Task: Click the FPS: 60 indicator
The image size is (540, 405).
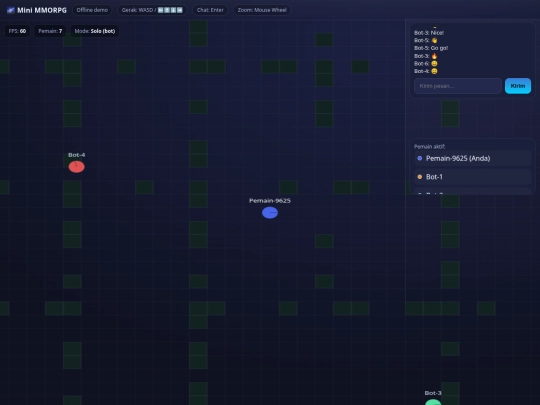Action: pos(17,31)
